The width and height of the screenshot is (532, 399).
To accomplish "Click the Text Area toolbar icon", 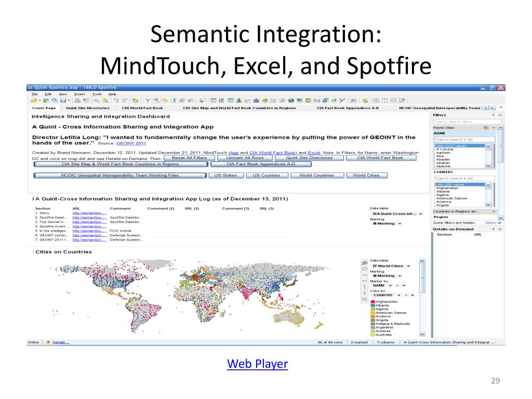I will 353,100.
